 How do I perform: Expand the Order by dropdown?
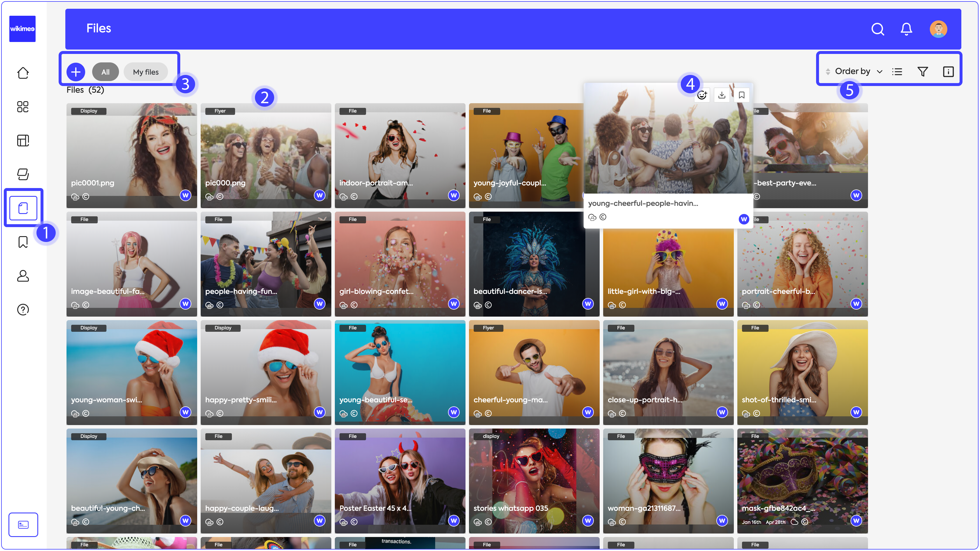click(854, 71)
